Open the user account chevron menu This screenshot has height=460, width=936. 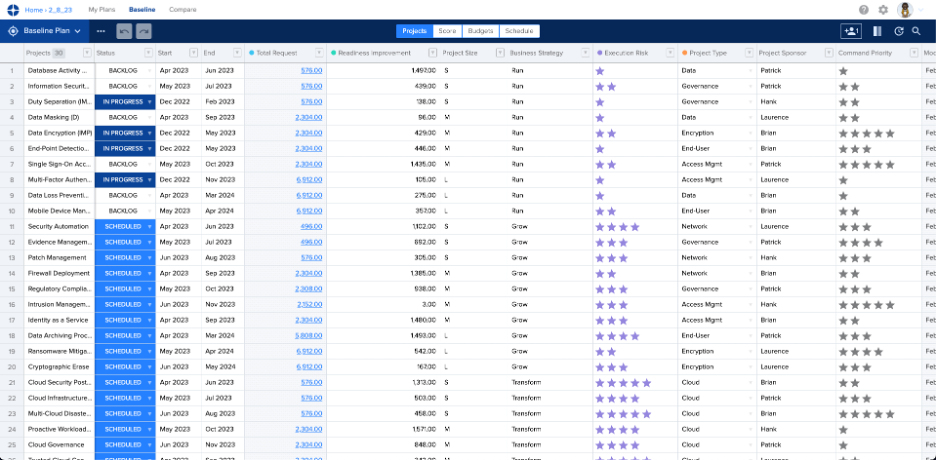[x=921, y=10]
